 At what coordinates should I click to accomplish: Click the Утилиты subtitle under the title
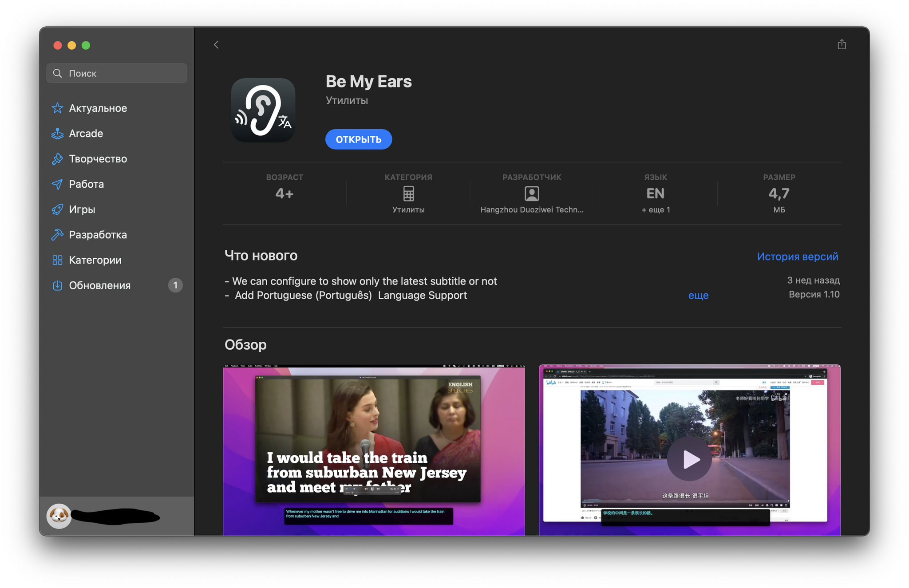tap(347, 100)
